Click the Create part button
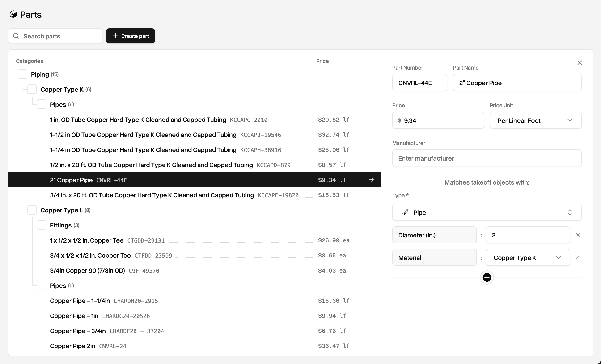 130,36
